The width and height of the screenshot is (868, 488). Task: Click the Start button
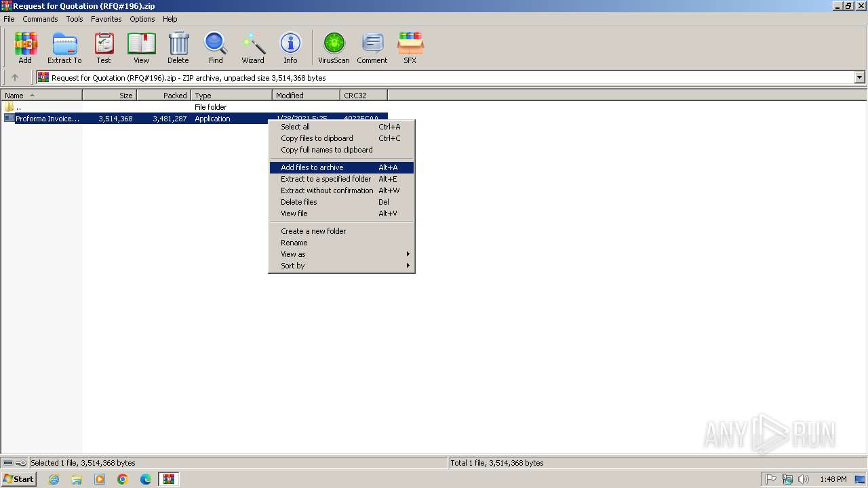[x=18, y=479]
